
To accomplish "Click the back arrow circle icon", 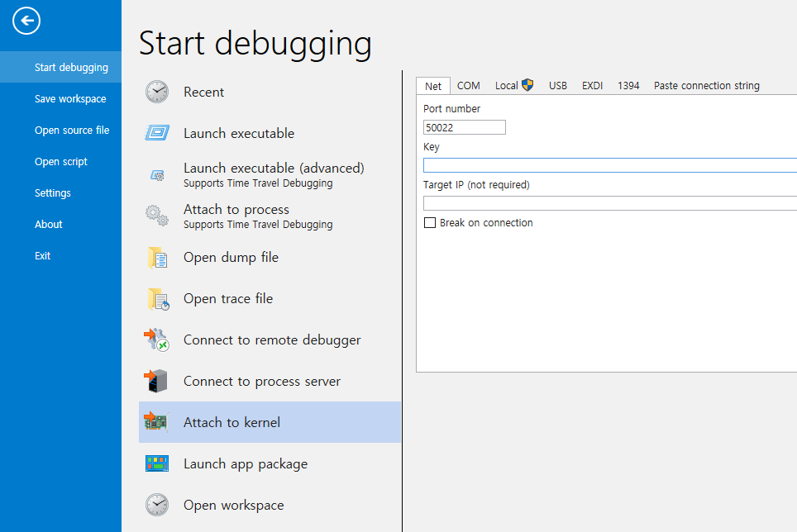I will [26, 21].
